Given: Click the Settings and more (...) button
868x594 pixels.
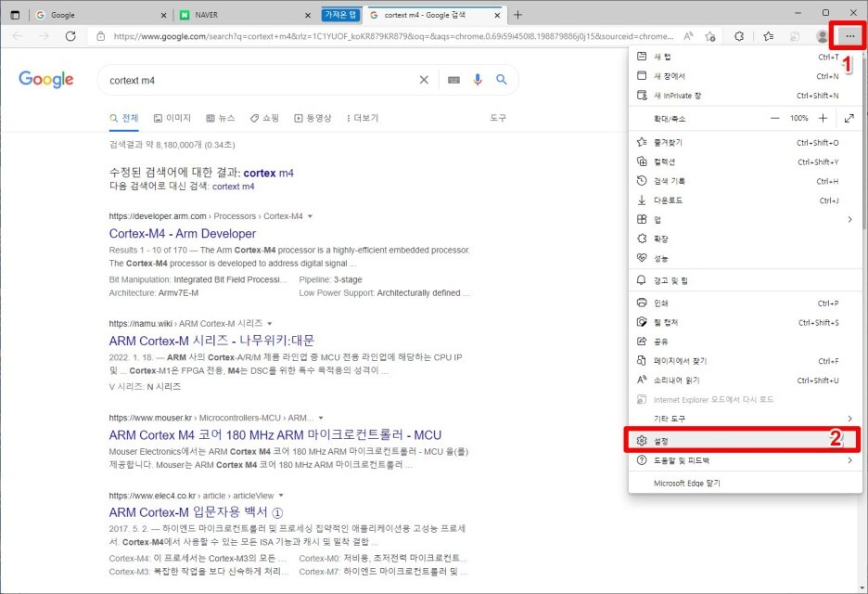Looking at the screenshot, I should click(849, 36).
